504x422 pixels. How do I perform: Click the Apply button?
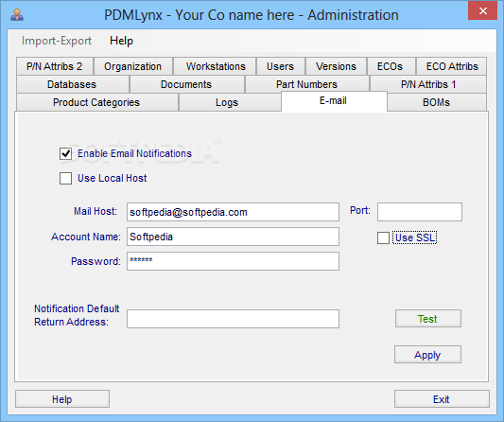pyautogui.click(x=427, y=355)
